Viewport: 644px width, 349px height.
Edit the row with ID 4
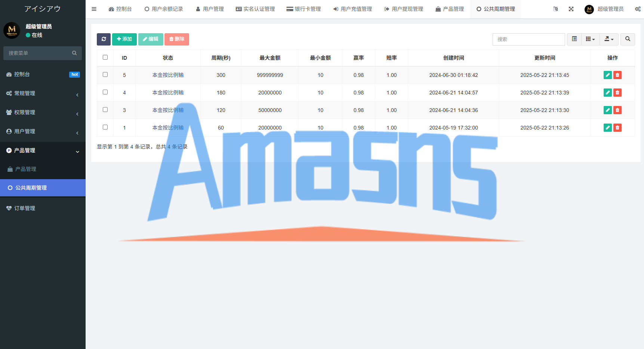[608, 93]
